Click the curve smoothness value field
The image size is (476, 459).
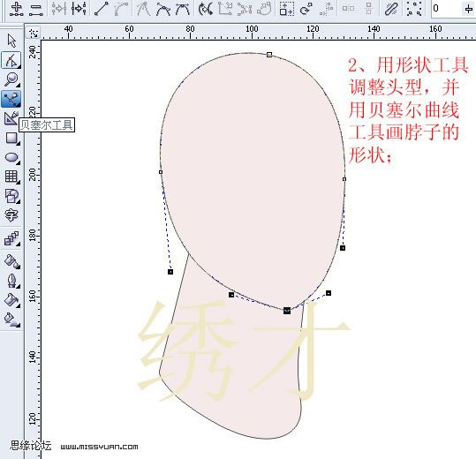coord(446,8)
